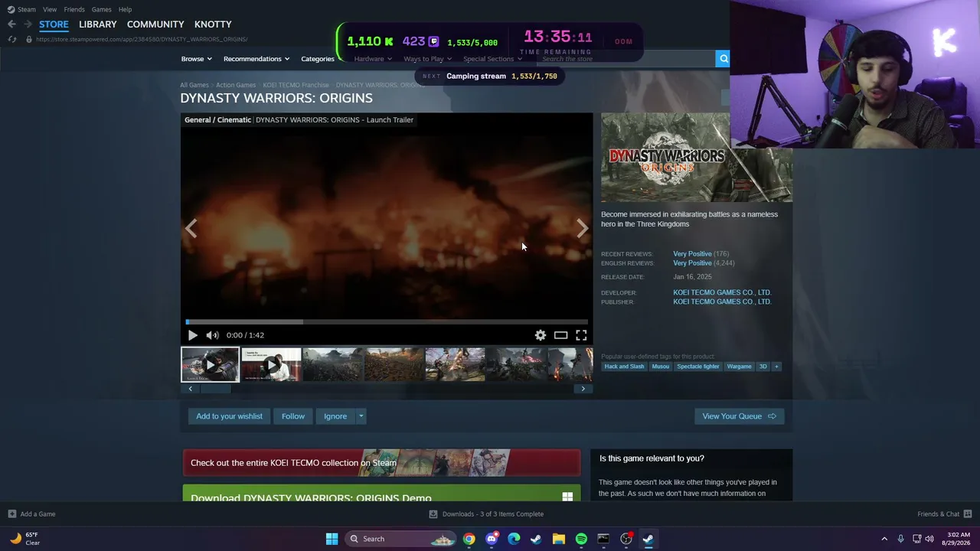Click the All Games breadcrumb link
980x551 pixels.
tap(194, 85)
